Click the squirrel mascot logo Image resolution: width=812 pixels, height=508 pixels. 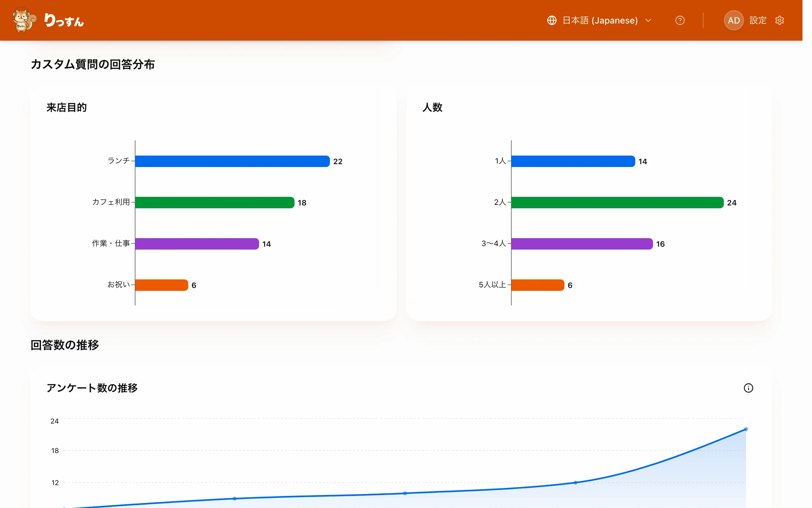(x=24, y=20)
